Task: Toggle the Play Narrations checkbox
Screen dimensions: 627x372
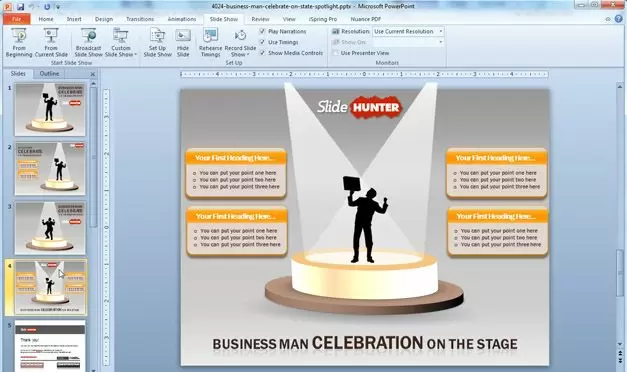Action: tap(262, 31)
